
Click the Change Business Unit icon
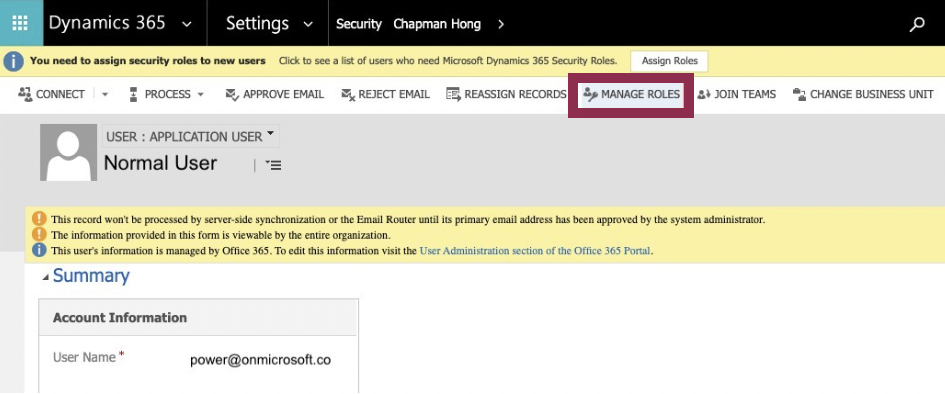pos(799,94)
